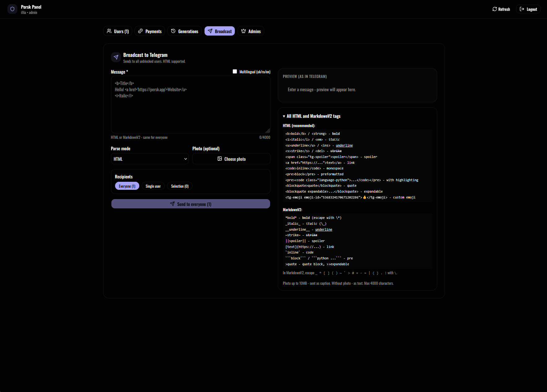Select the Everyone (1) recipients option
The height and width of the screenshot is (392, 547).
tap(127, 186)
